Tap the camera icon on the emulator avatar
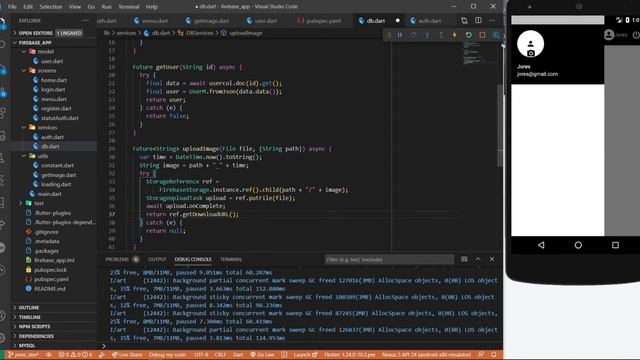This screenshot has height=360, width=640. point(530,53)
